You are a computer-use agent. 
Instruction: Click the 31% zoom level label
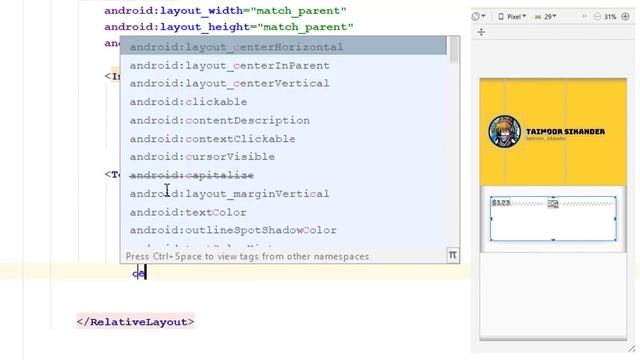(x=610, y=17)
